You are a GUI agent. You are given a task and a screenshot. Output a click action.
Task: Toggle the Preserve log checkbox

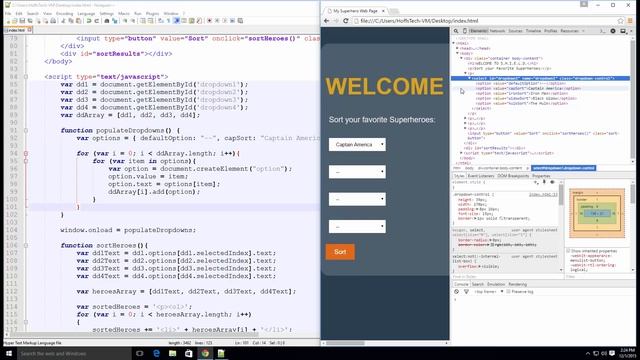point(509,292)
